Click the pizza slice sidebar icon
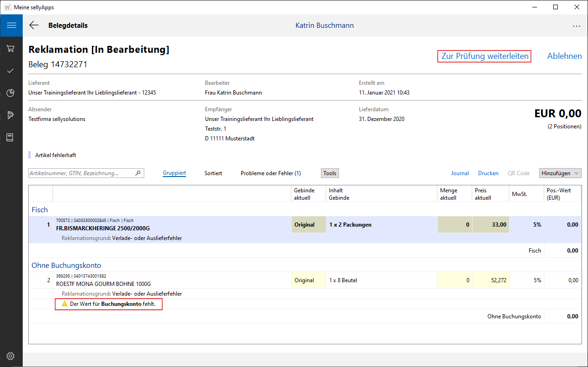 tap(11, 115)
